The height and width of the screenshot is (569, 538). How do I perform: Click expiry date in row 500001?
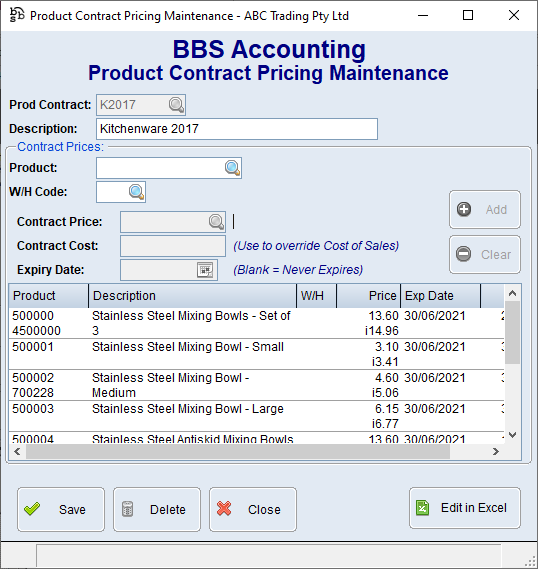(x=435, y=347)
